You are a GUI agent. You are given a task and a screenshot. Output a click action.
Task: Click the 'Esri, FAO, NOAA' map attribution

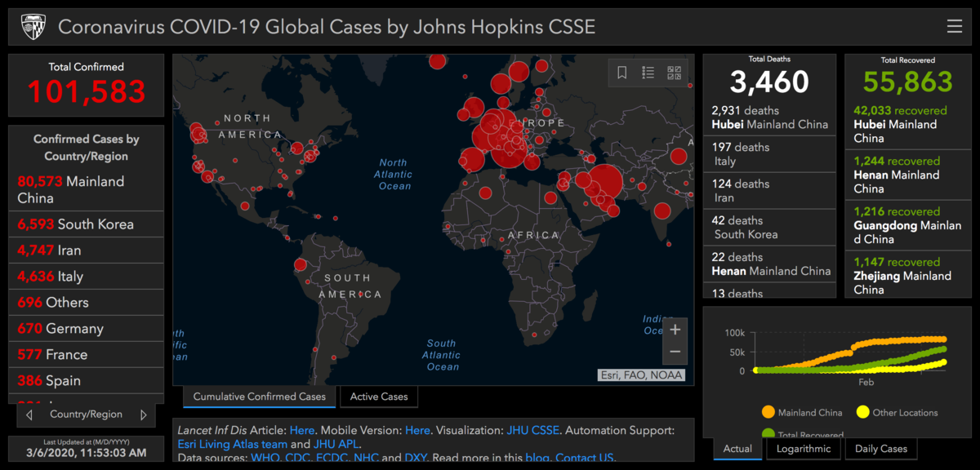point(641,375)
